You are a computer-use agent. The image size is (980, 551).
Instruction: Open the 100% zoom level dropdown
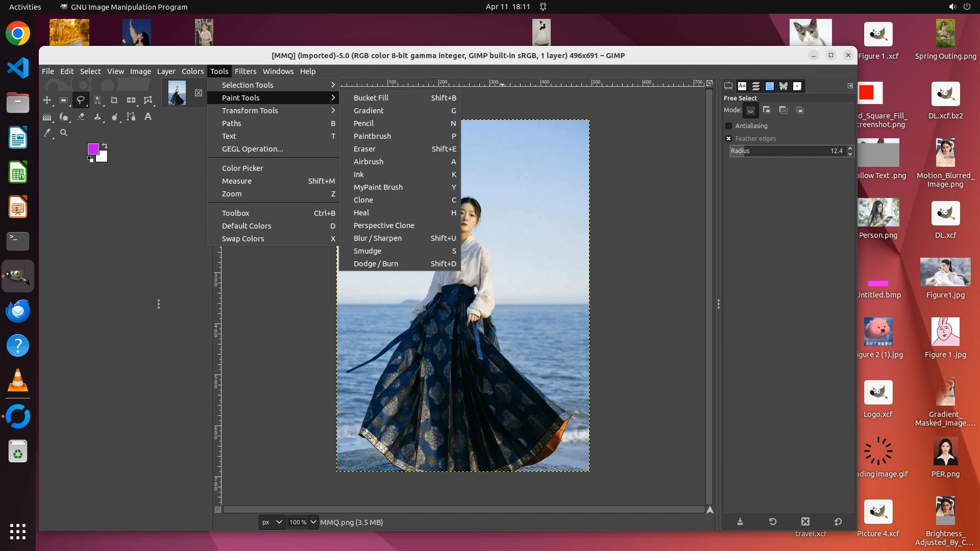[313, 522]
